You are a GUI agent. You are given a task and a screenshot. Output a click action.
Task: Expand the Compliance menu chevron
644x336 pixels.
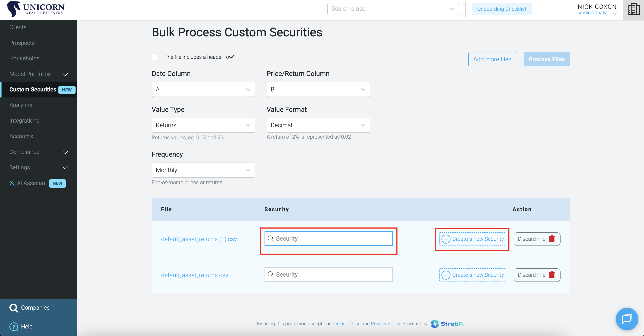coord(65,152)
